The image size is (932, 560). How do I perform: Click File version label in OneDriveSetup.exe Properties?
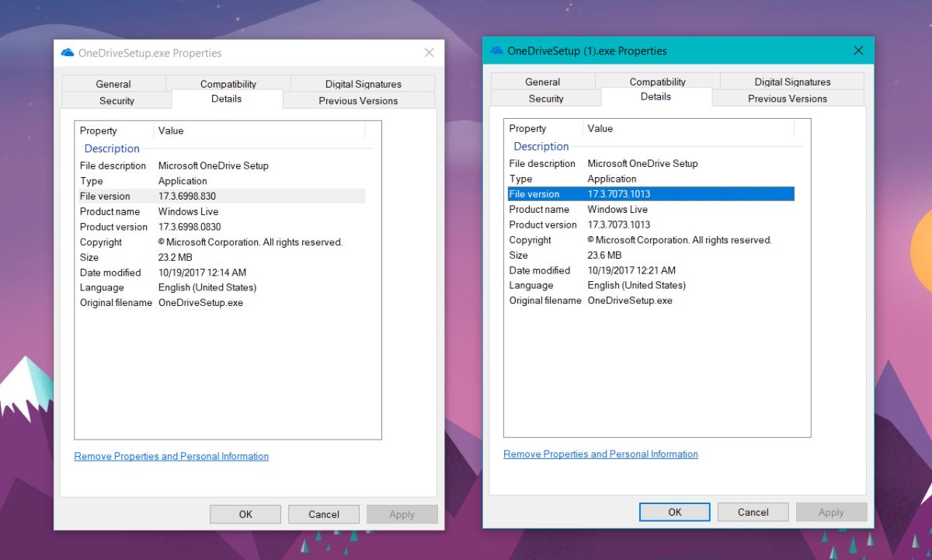pyautogui.click(x=105, y=196)
